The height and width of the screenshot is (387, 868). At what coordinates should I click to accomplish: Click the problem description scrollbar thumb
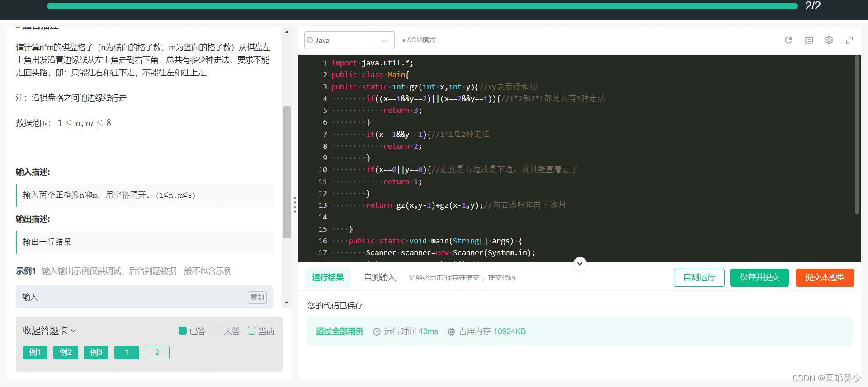click(287, 172)
